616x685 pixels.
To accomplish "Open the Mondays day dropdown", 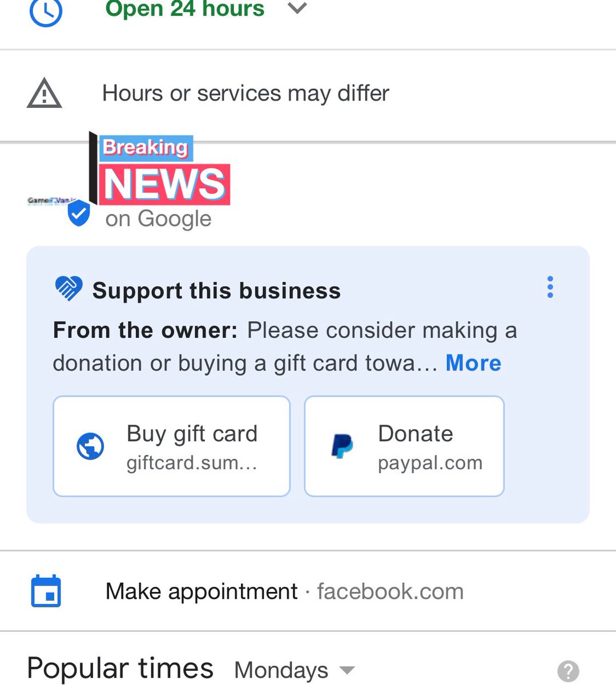I will 295,670.
